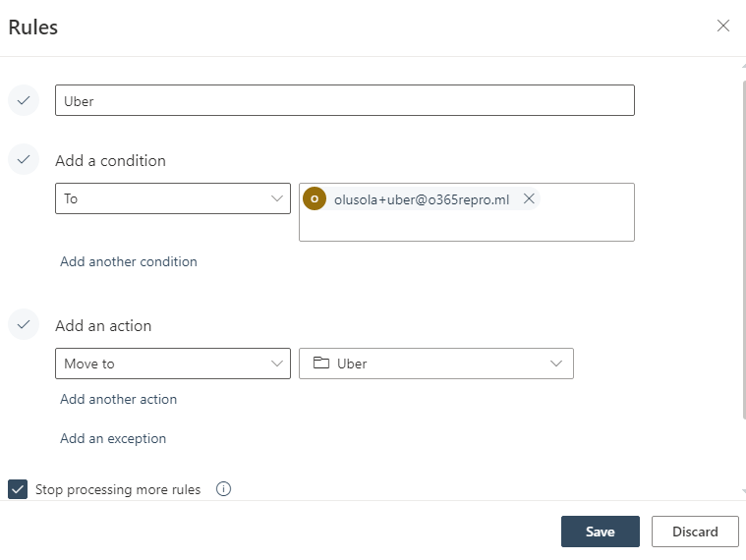Screen dimensions: 746x560
Task: Click the 'Add a condition' heading text
Action: [110, 161]
